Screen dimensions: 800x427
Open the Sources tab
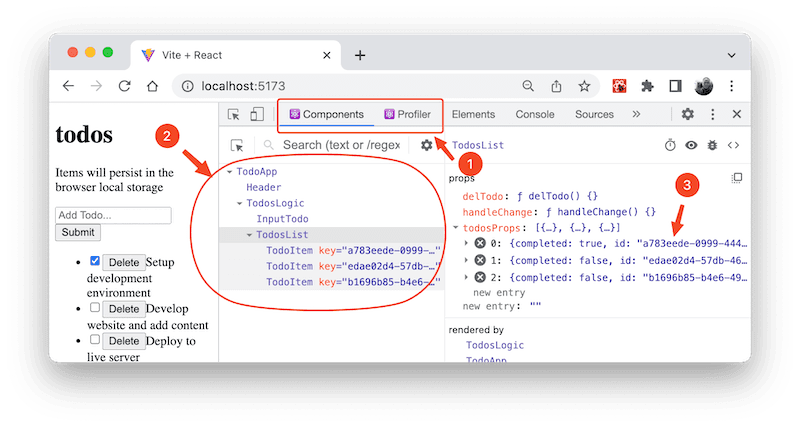(x=594, y=114)
